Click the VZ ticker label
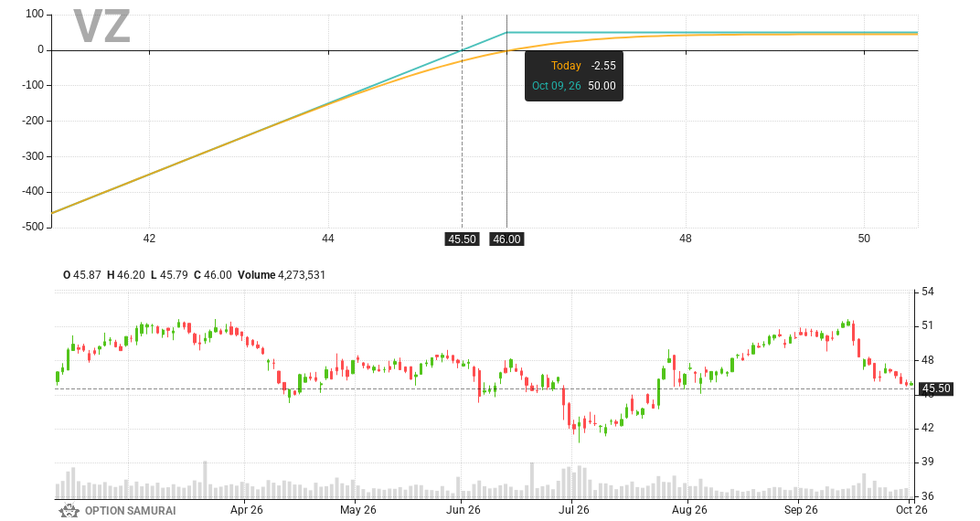This screenshot has height=521, width=980. (x=101, y=27)
